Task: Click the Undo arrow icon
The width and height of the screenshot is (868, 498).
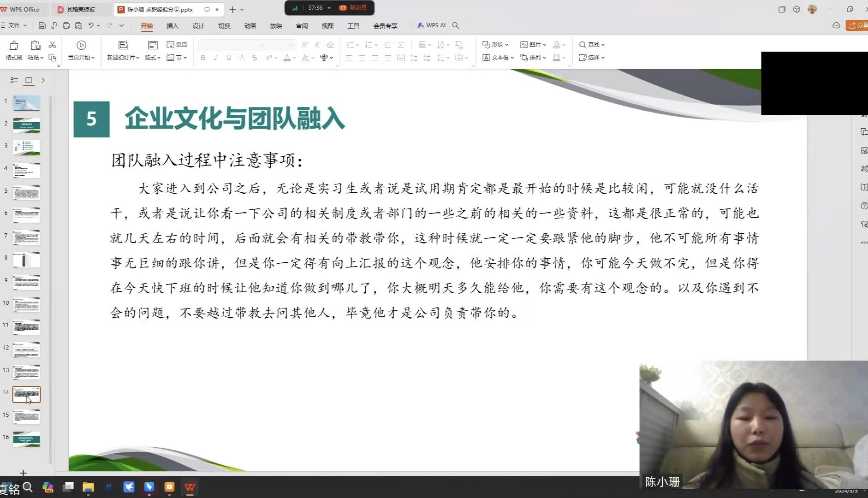Action: tap(91, 25)
